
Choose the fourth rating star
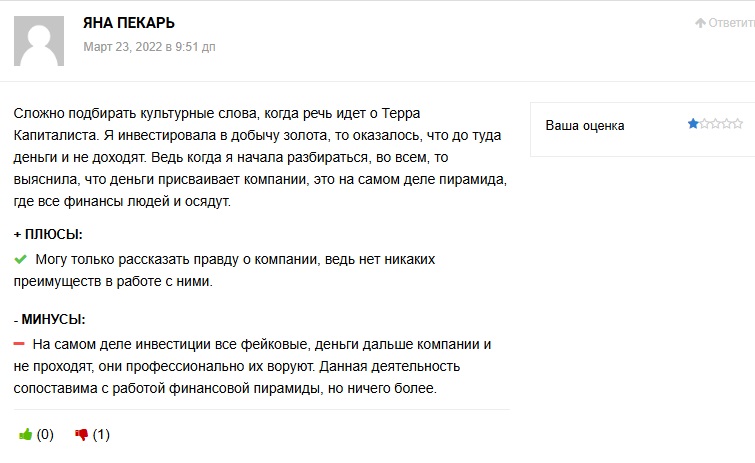point(726,125)
